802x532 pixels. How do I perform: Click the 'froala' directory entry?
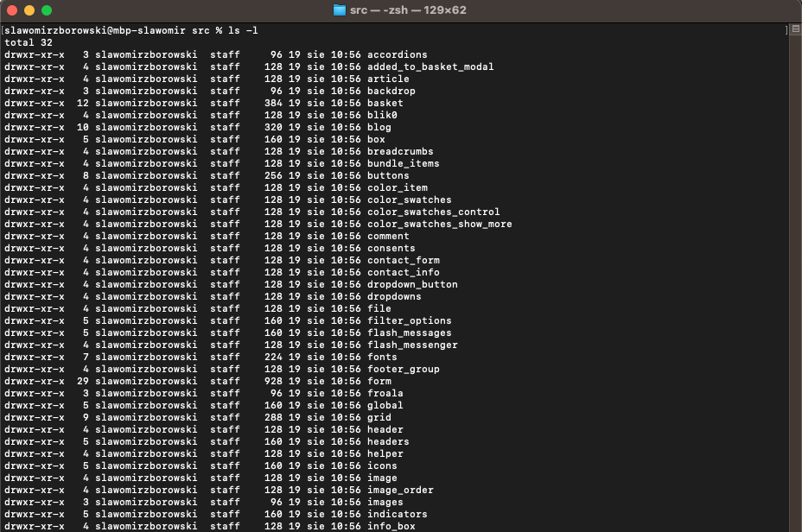(x=385, y=393)
